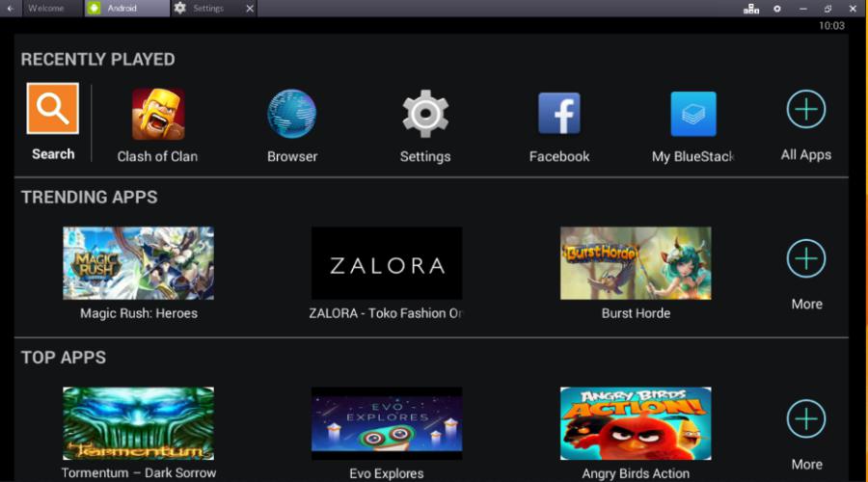Switch to the Android tab
The image size is (868, 482).
pyautogui.click(x=127, y=9)
